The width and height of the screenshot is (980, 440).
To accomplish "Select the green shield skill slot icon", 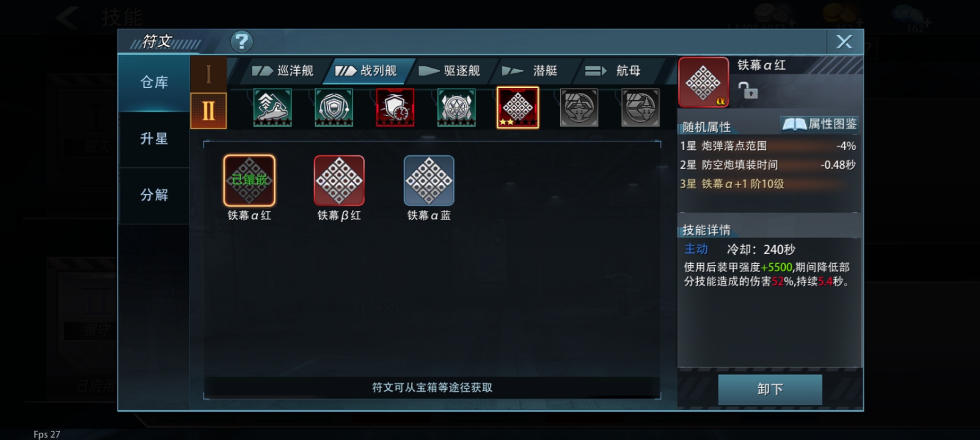I will pyautogui.click(x=334, y=108).
